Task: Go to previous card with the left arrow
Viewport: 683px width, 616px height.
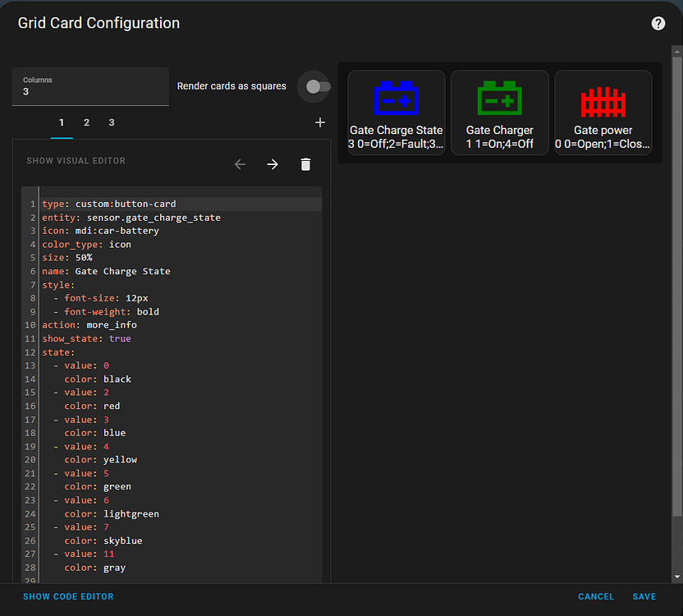Action: [x=240, y=164]
